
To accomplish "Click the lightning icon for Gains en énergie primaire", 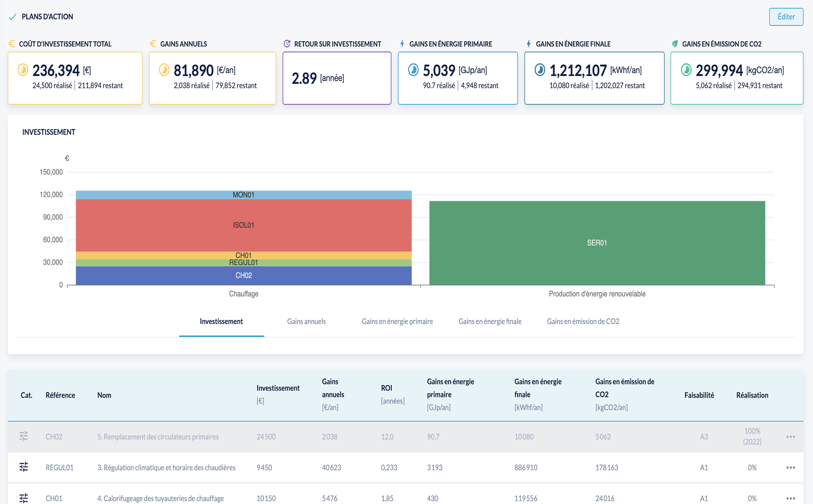I will coord(402,44).
